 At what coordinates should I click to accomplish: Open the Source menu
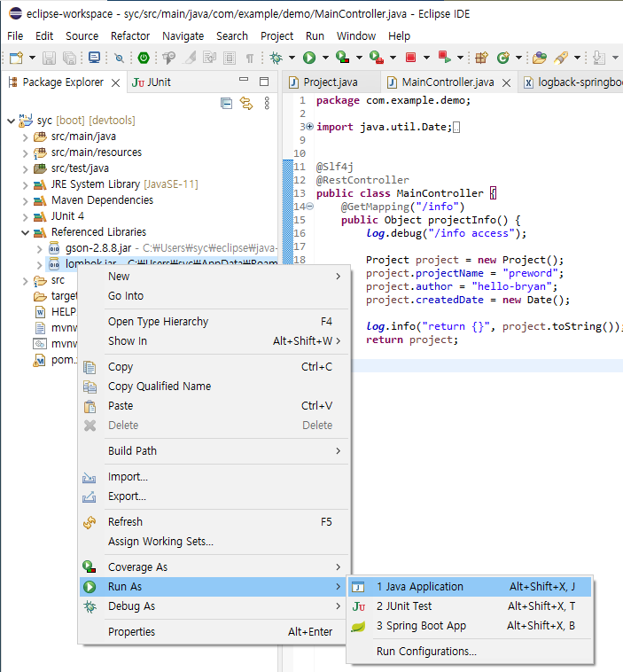tap(82, 36)
